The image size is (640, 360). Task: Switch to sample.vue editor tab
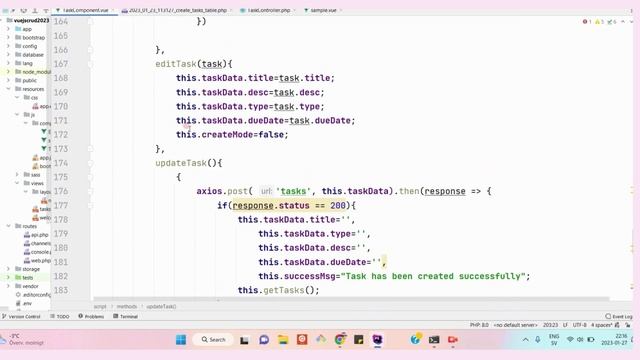322,10
